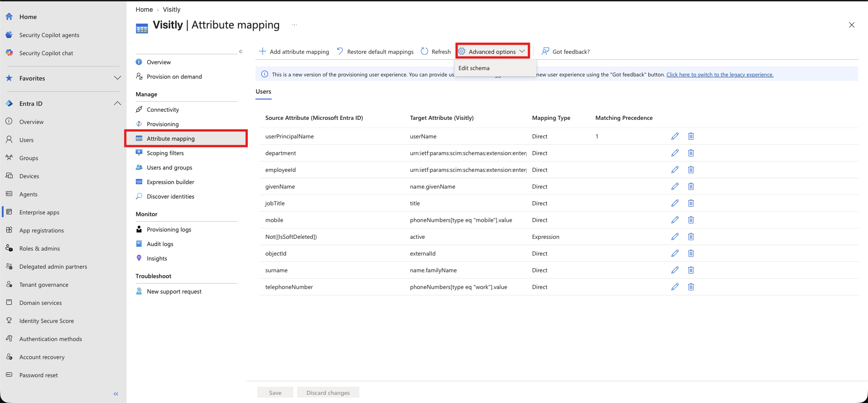
Task: Delete the mobile mapping trash icon
Action: pos(691,220)
